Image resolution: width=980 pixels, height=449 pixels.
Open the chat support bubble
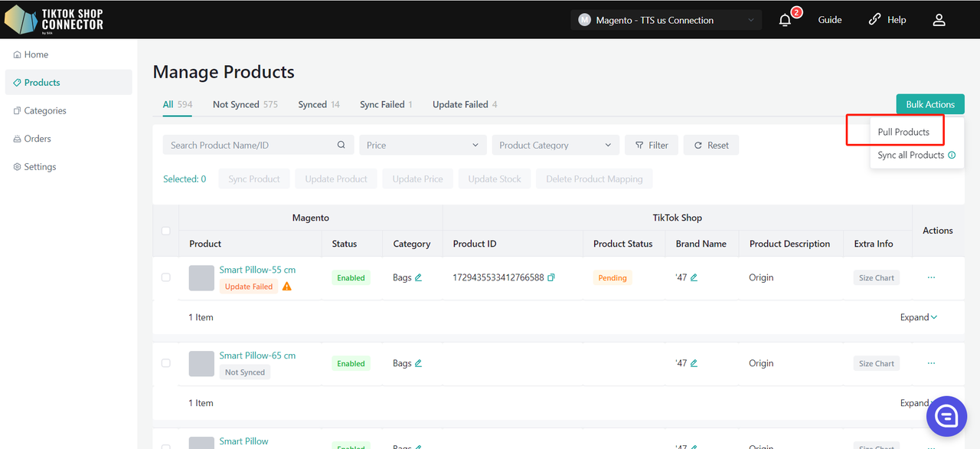pos(946,416)
